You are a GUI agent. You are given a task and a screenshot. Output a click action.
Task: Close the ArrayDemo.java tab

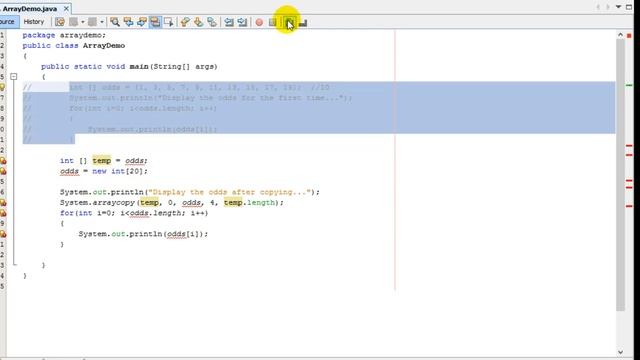coord(66,9)
